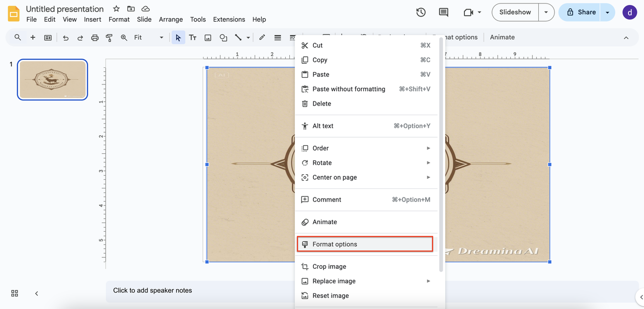
Task: Select Format options in context menu
Action: [x=365, y=244]
